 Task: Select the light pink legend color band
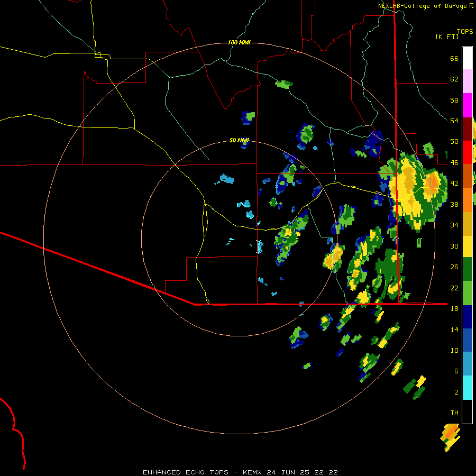pos(467,81)
